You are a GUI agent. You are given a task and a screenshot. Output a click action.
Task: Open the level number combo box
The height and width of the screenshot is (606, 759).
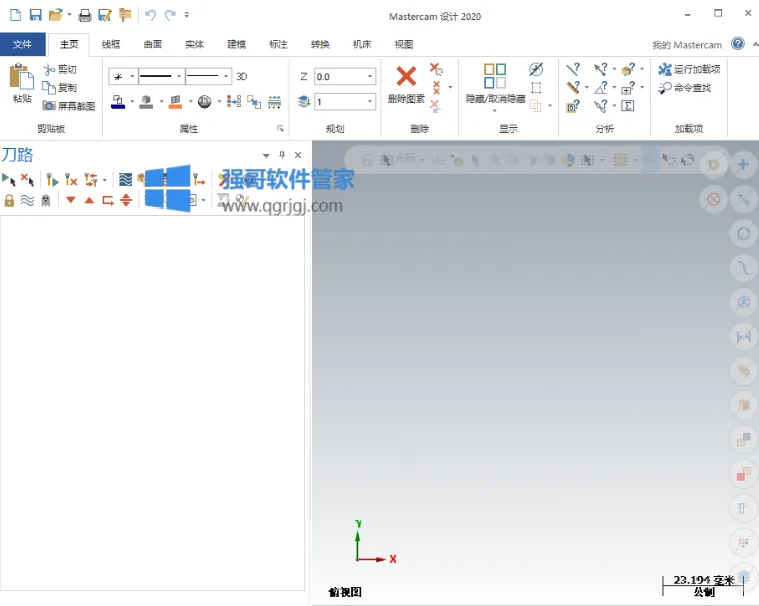(370, 102)
